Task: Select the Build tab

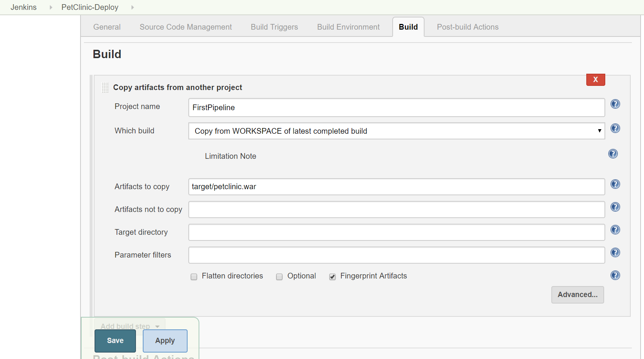Action: tap(408, 27)
